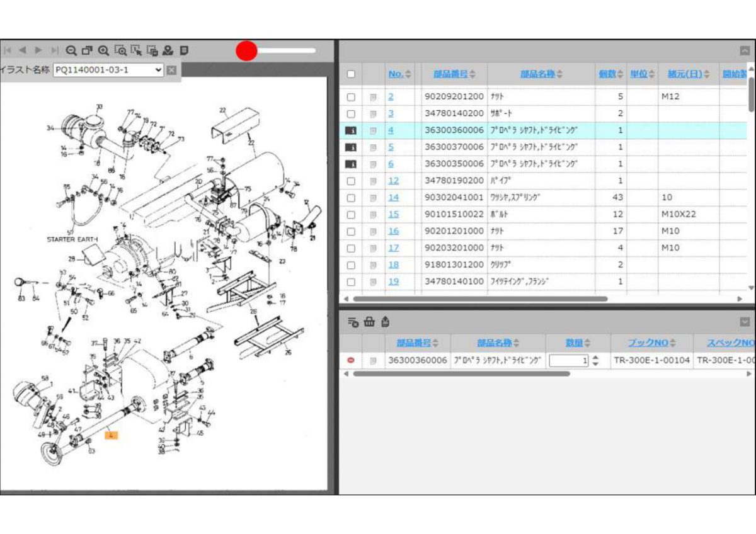
Task: Collapse the cart panel at the bottom
Action: tap(745, 322)
